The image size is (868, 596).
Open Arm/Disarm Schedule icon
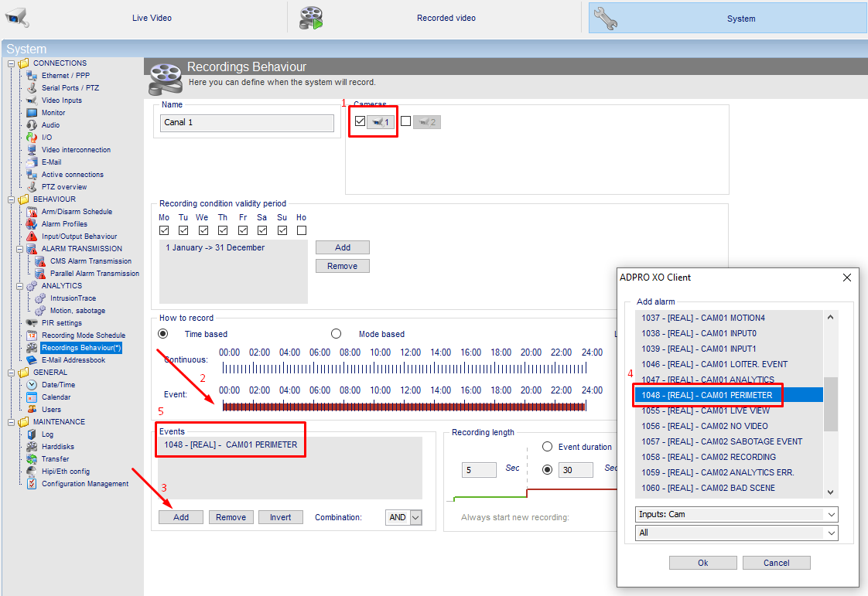click(32, 211)
